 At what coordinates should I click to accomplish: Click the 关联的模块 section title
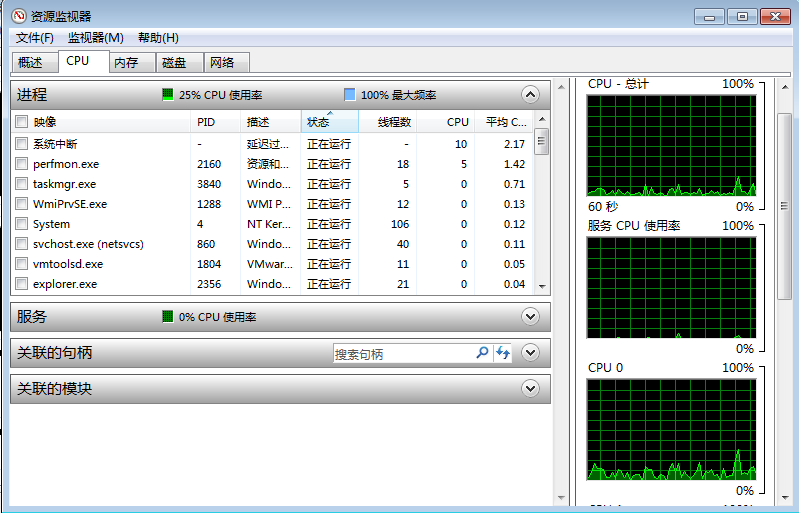[x=55, y=389]
